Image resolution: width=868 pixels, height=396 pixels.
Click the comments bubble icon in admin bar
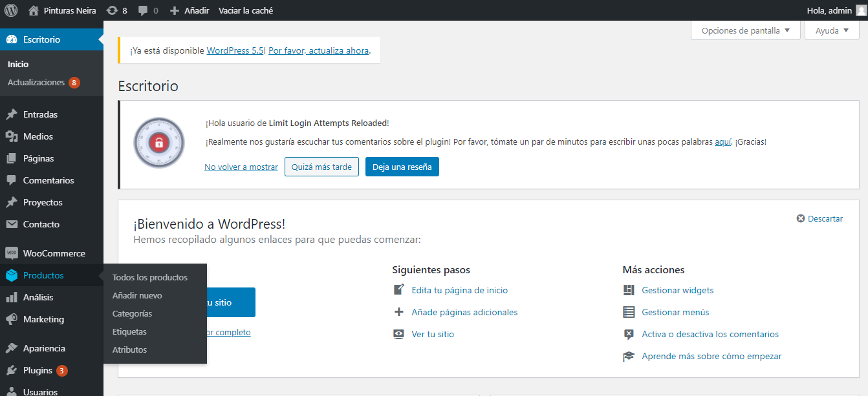click(143, 10)
